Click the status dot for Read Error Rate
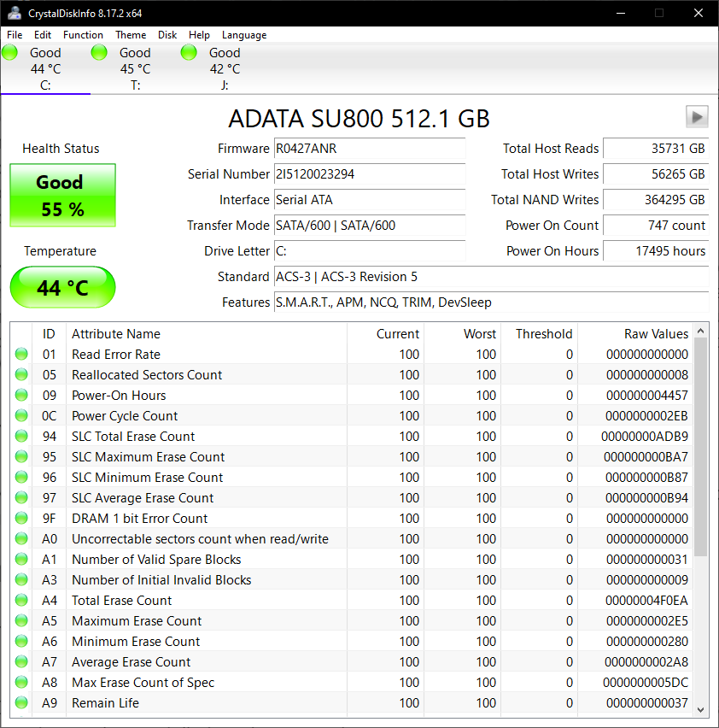719x728 pixels. click(21, 354)
